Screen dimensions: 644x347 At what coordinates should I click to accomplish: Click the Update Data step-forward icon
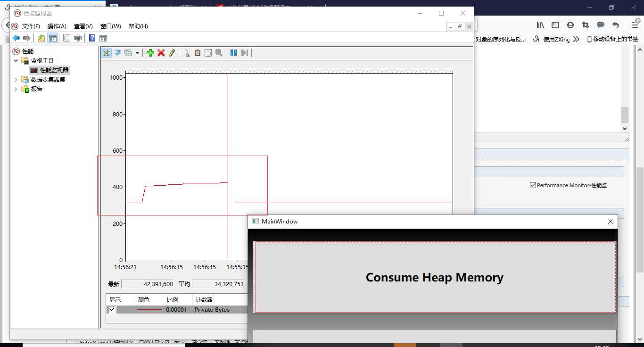click(244, 53)
